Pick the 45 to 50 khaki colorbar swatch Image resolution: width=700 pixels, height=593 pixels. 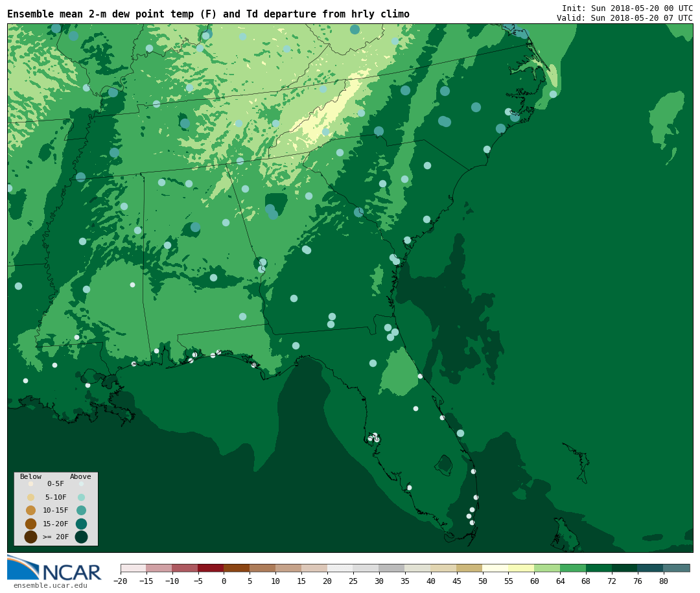click(470, 568)
